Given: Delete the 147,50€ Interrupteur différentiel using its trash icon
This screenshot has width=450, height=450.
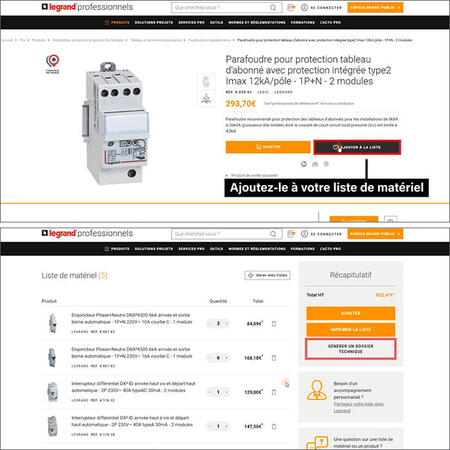Looking at the screenshot, I should [274, 426].
